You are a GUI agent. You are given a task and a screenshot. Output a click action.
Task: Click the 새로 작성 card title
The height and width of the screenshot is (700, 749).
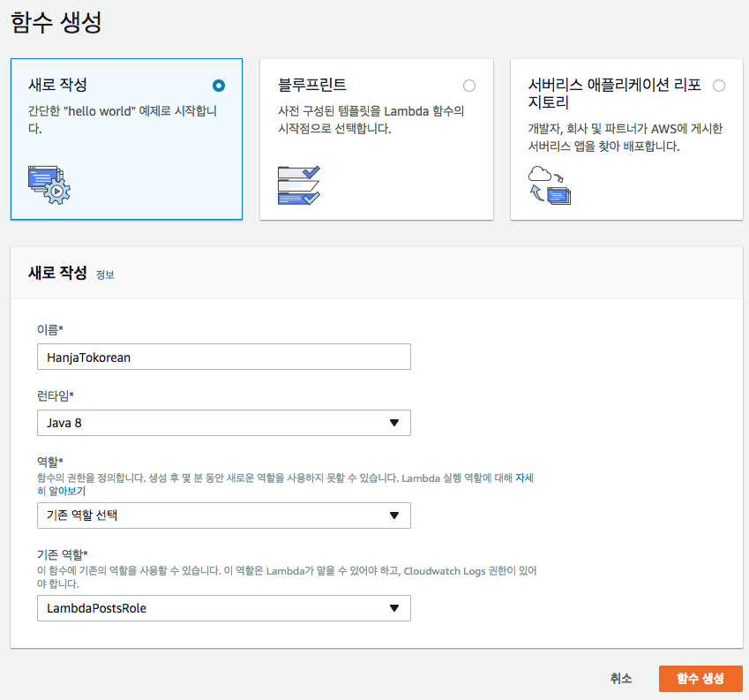pyautogui.click(x=58, y=85)
